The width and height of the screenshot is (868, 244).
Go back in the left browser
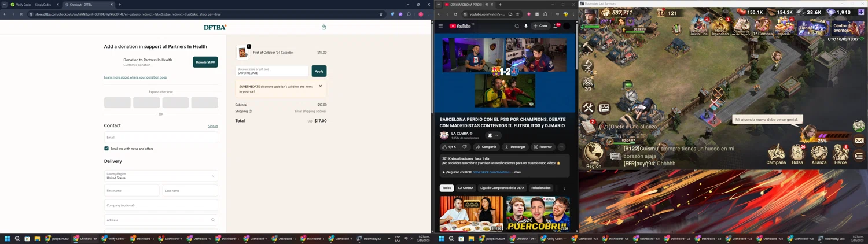coord(5,14)
